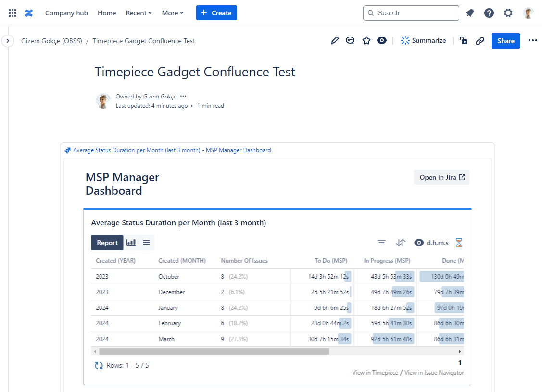Click the sort arrows icon
The height and width of the screenshot is (392, 542).
tap(401, 243)
